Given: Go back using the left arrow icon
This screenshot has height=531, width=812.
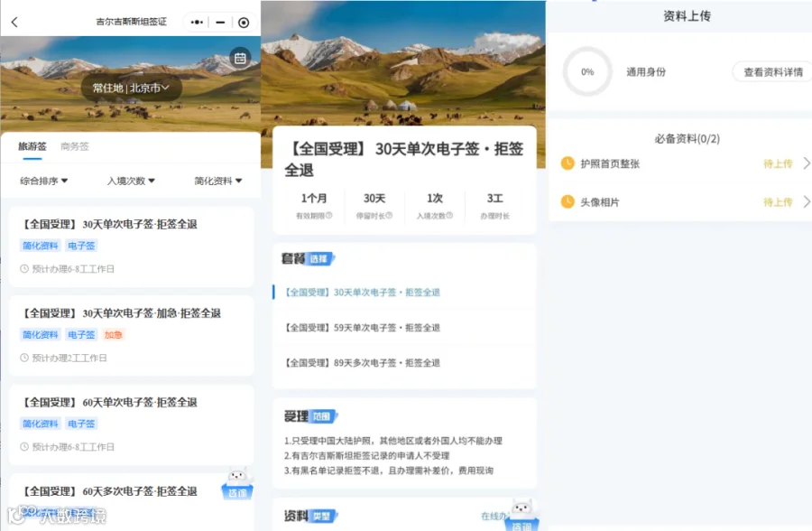Looking at the screenshot, I should point(14,22).
